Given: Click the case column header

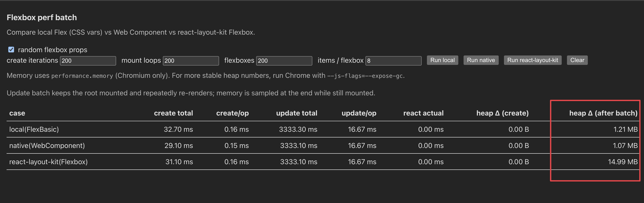Looking at the screenshot, I should (x=17, y=113).
